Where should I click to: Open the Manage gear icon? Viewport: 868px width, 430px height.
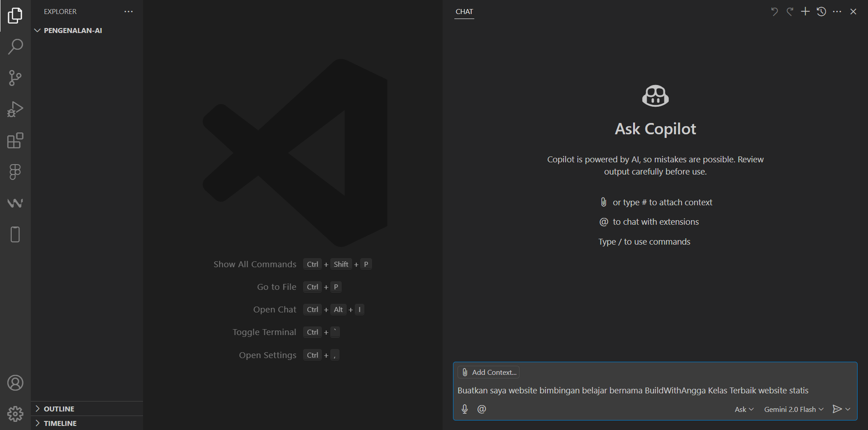(15, 414)
